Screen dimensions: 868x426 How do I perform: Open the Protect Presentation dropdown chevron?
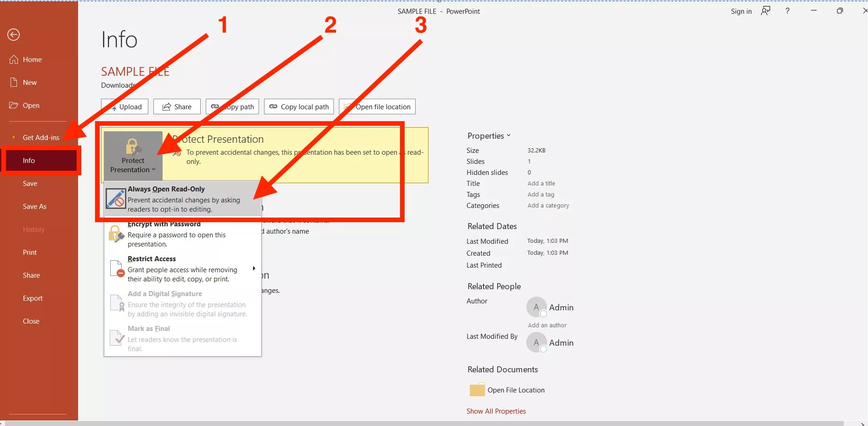(x=153, y=169)
